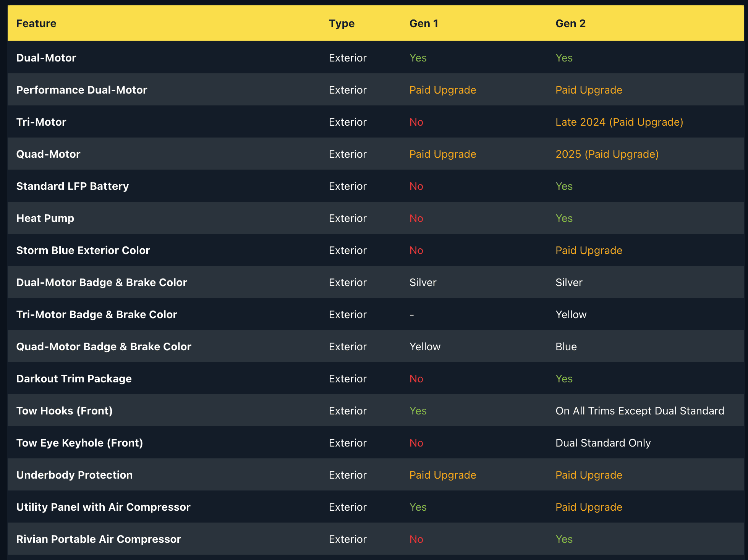Click 'Exterior' type in Underbody Protection row
This screenshot has height=560, width=748.
pos(348,475)
